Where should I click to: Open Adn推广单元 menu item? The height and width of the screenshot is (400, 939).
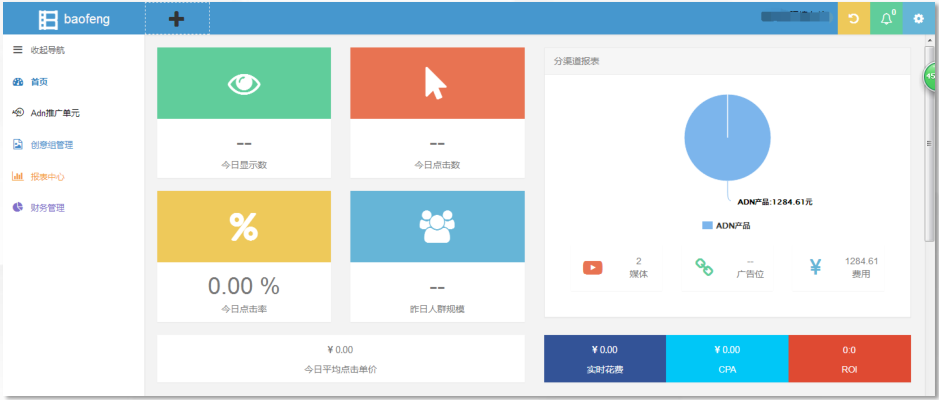[x=54, y=113]
